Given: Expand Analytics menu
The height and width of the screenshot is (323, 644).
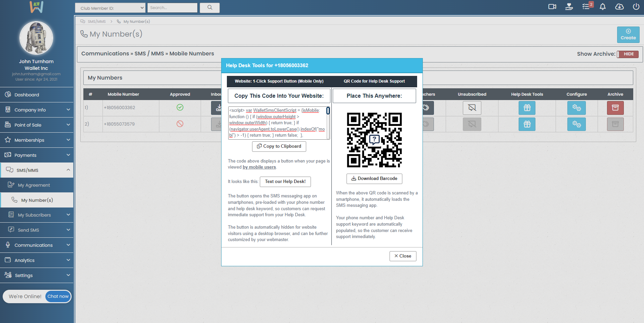Looking at the screenshot, I should coord(37,260).
